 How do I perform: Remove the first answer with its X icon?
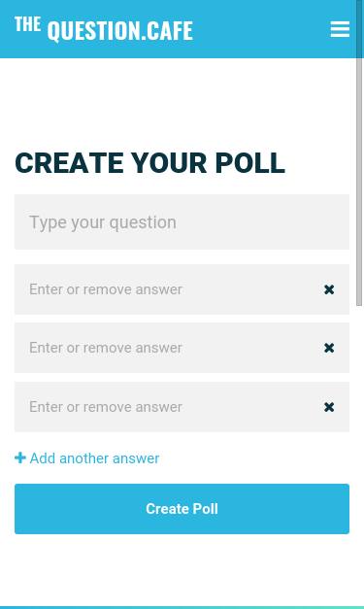pos(329,289)
